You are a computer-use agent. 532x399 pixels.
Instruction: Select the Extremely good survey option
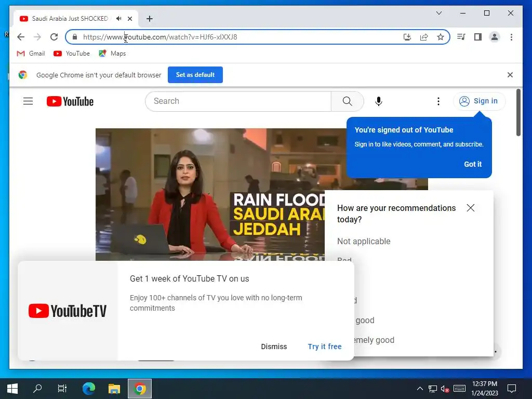click(x=374, y=340)
